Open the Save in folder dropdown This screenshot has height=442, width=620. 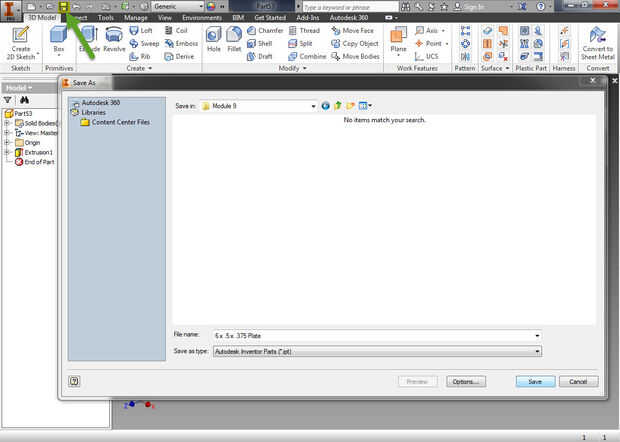[x=313, y=106]
